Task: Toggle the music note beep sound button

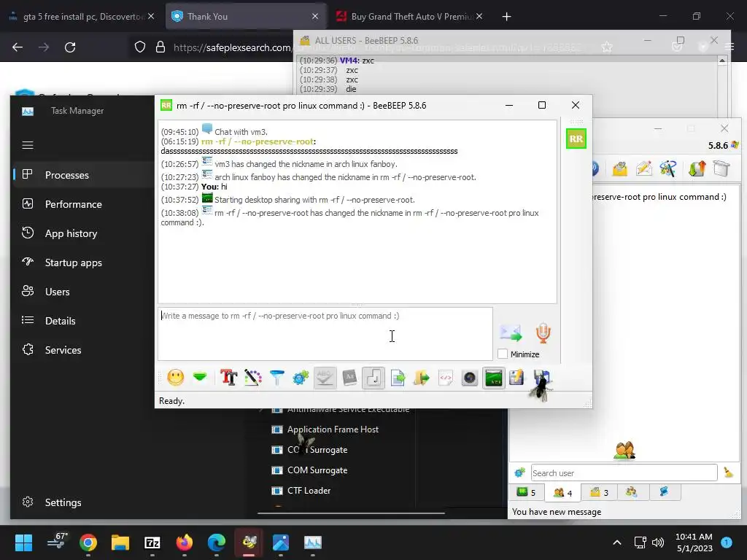Action: [373, 378]
